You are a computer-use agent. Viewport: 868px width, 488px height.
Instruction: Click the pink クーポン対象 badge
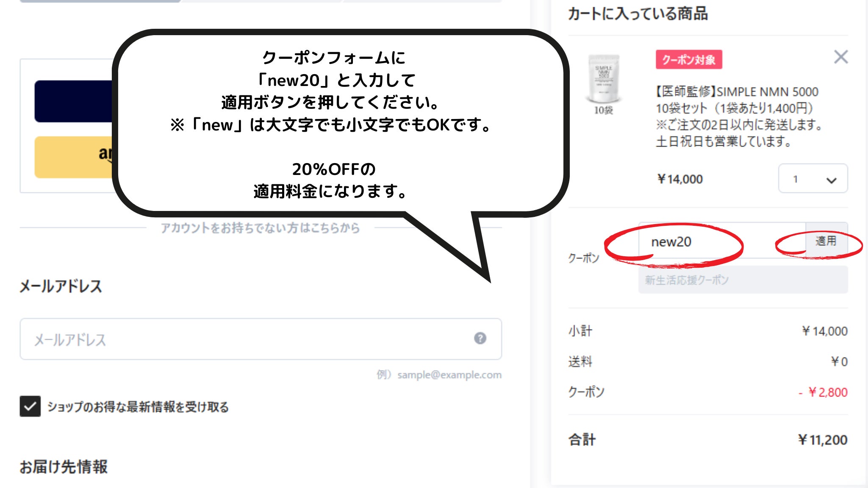[689, 60]
